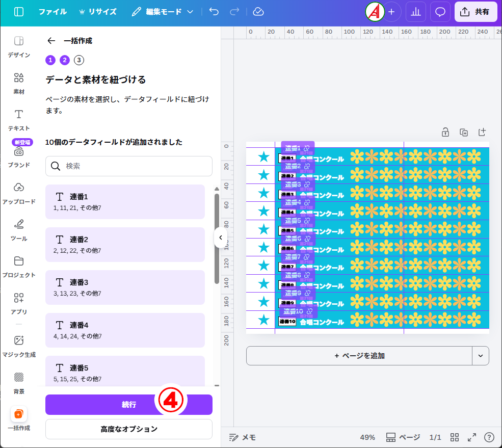Screen dimensions: 502x448
Task: Toggle fullscreen presentation mode
Action: click(472, 437)
